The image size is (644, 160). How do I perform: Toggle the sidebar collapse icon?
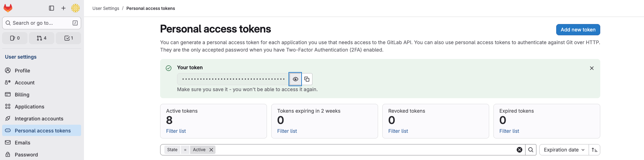pyautogui.click(x=51, y=8)
